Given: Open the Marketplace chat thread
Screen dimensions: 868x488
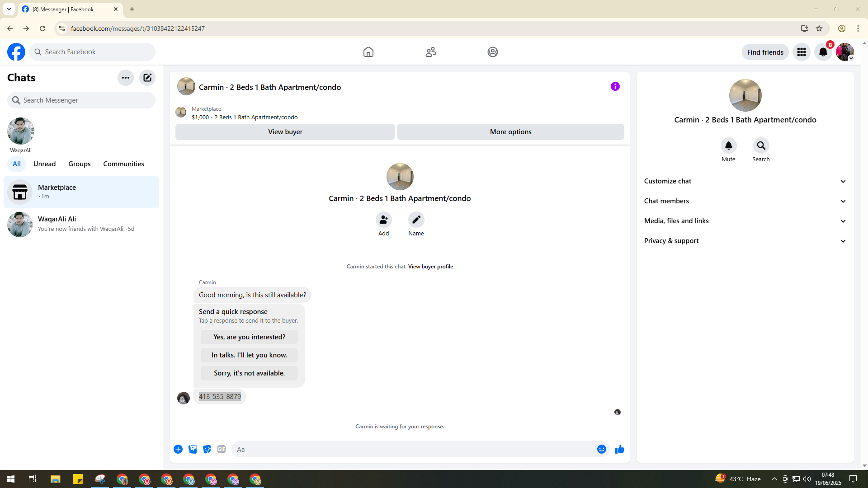Looking at the screenshot, I should pos(81,192).
